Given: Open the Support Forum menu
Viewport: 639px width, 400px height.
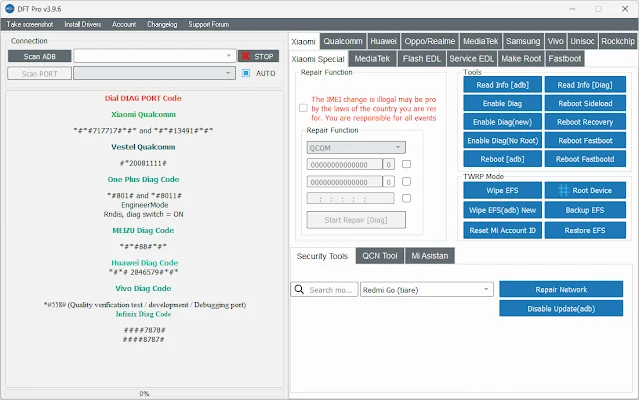Looking at the screenshot, I should click(209, 24).
